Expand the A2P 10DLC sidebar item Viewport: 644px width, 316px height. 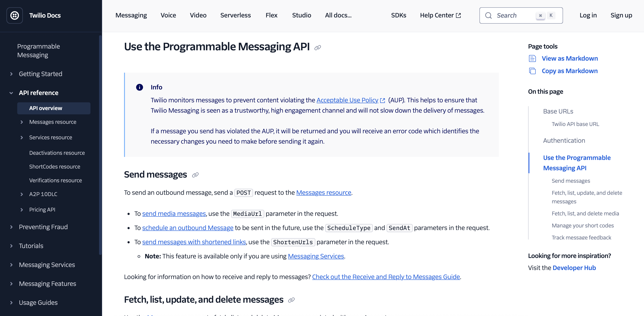[x=22, y=194]
